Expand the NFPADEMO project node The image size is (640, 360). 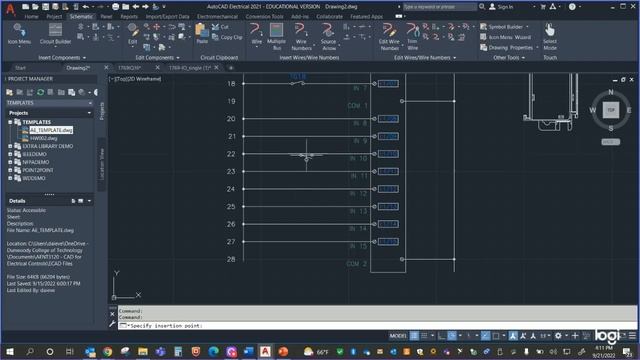10,162
